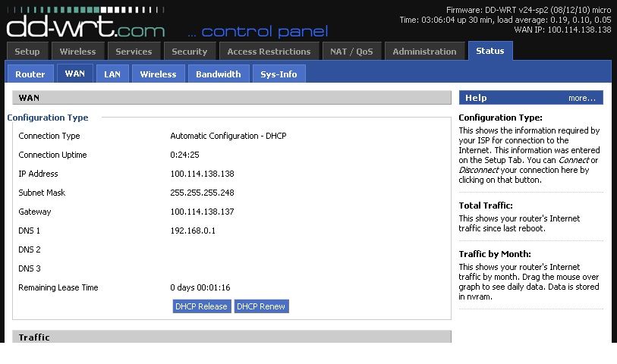This screenshot has width=617, height=364.
Task: Click the DNS 3 label
Action: tap(30, 268)
